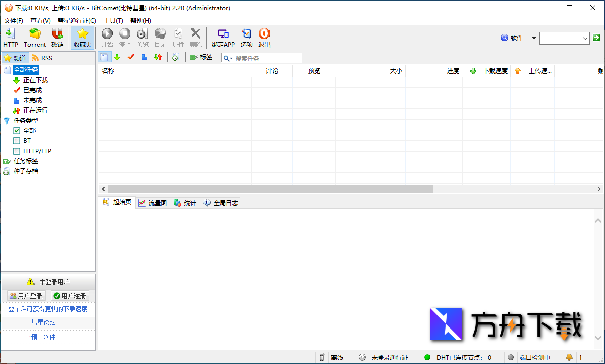Click the 用户登录 button
This screenshot has height=364, width=605.
tap(26, 296)
